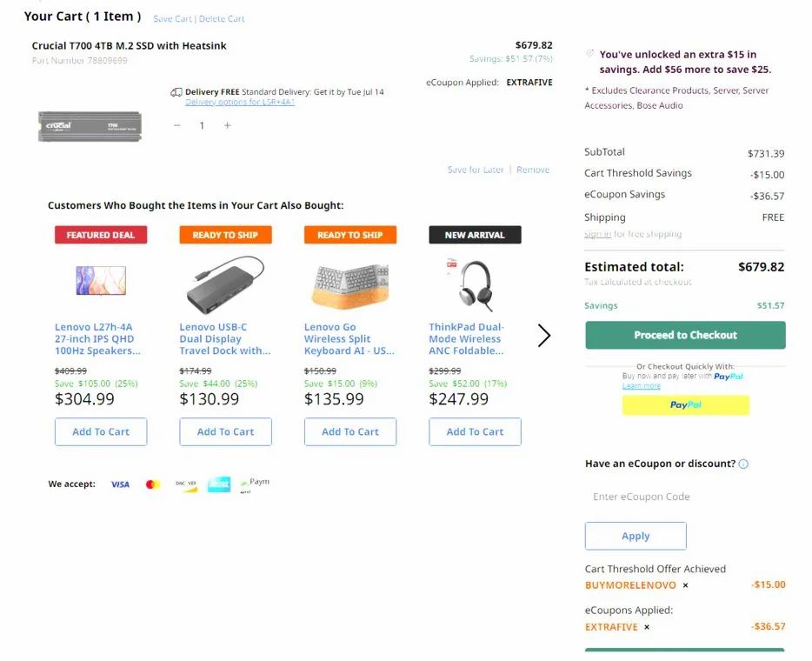Show next recommended products with the arrow
Viewport: 812px width, 661px height.
coord(543,336)
